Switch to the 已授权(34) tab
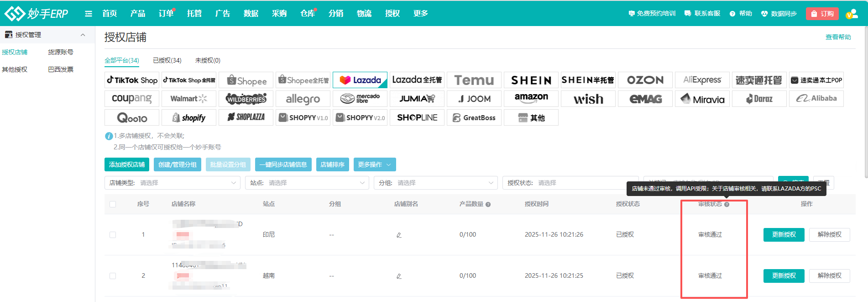The width and height of the screenshot is (868, 302). pos(167,60)
